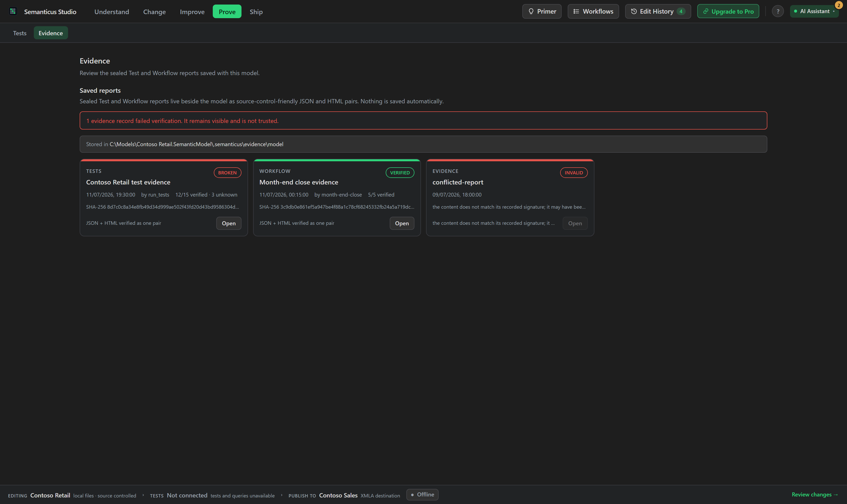Image resolution: width=847 pixels, height=504 pixels.
Task: Click the link icon on Upgrade to Pro
Action: (706, 11)
